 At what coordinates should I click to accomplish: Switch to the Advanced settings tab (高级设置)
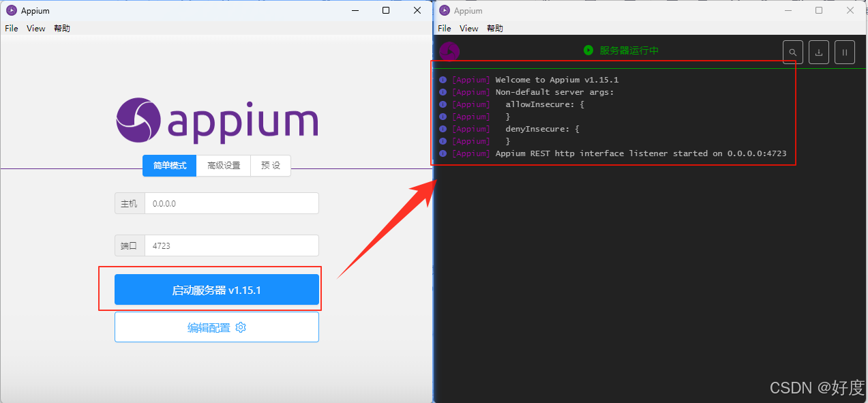pyautogui.click(x=224, y=166)
